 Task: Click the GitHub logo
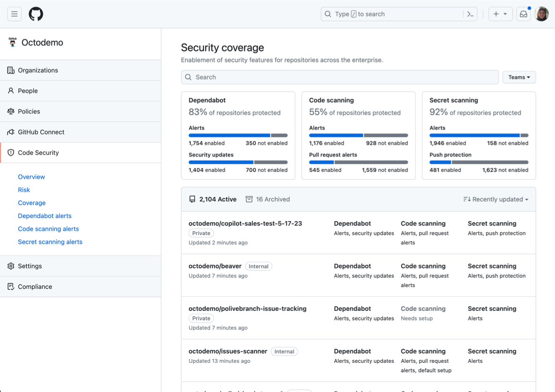pos(36,14)
